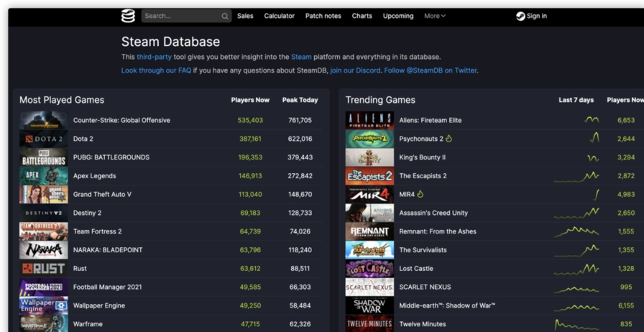The width and height of the screenshot is (644, 332).
Task: Open the NARAKA: BLADEPOINT title
Action: pos(108,250)
